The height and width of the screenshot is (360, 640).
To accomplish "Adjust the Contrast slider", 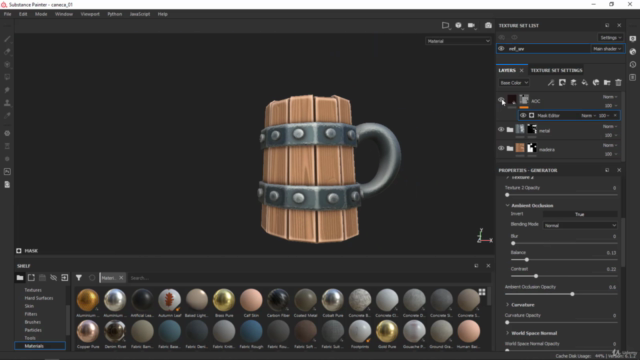I will click(x=564, y=276).
